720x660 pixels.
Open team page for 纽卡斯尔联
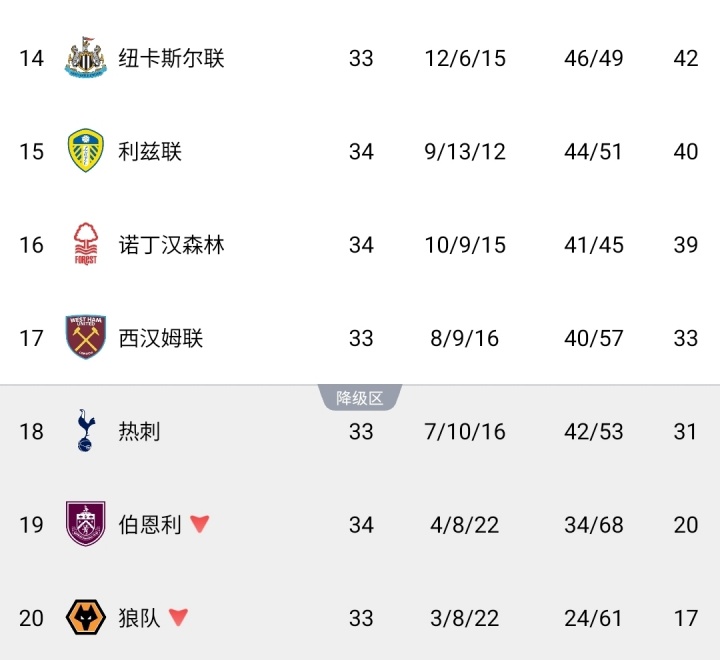point(171,58)
